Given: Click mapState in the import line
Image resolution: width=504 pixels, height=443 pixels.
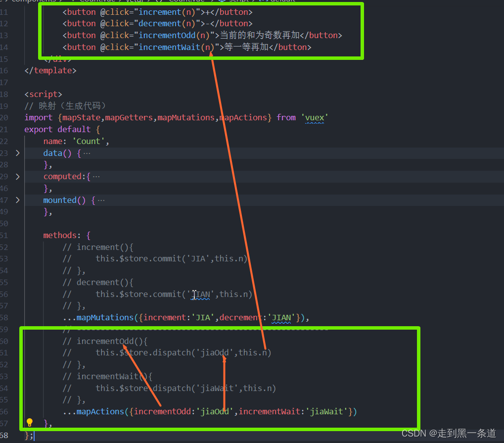Looking at the screenshot, I should point(81,118).
